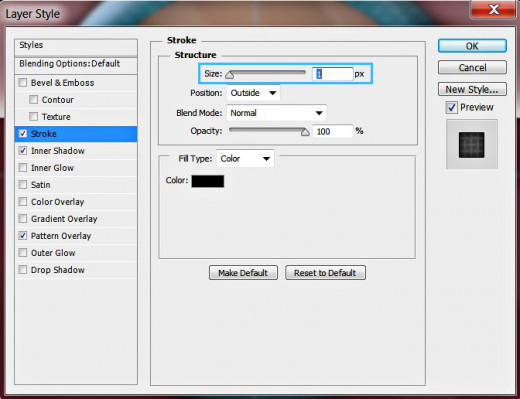Click the style preview thumbnail
Image resolution: width=520 pixels, height=399 pixels.
[x=472, y=145]
